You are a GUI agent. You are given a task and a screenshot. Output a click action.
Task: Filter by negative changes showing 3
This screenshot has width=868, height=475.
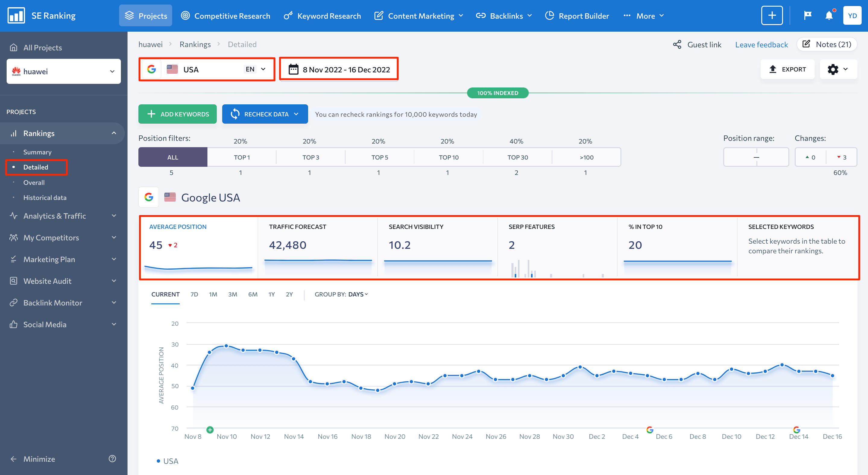[841, 157]
